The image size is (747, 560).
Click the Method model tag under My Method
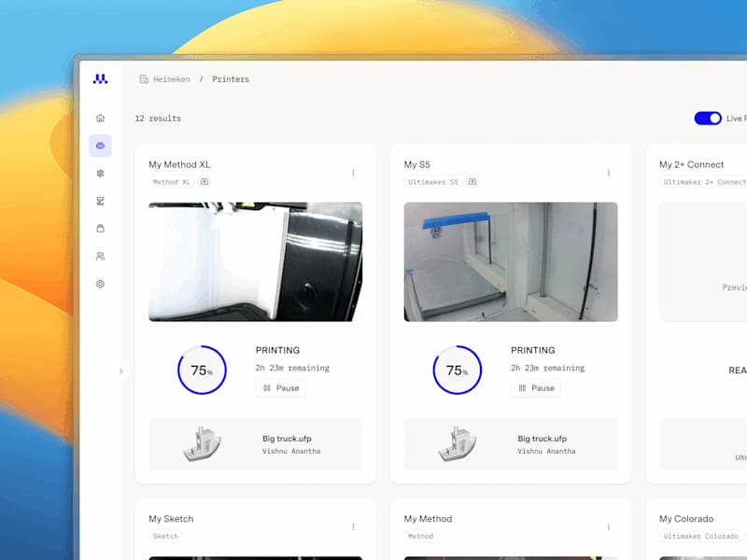421,536
